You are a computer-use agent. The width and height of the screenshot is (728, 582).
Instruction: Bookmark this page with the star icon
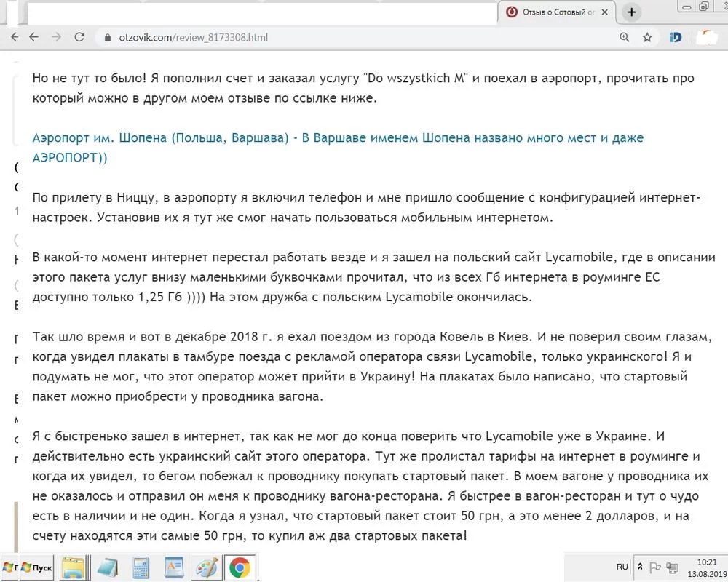click(647, 37)
